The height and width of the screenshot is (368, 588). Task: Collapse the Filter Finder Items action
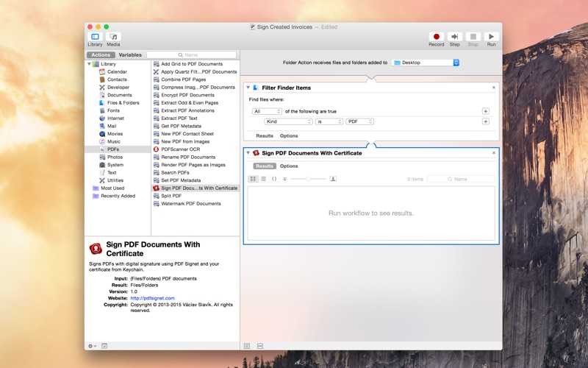pyautogui.click(x=248, y=88)
